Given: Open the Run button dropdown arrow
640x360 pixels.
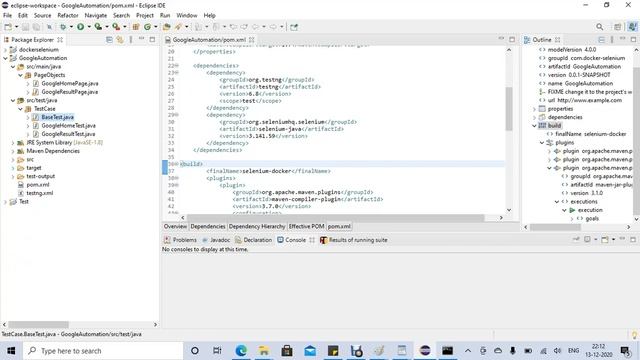Looking at the screenshot, I should (89, 27).
